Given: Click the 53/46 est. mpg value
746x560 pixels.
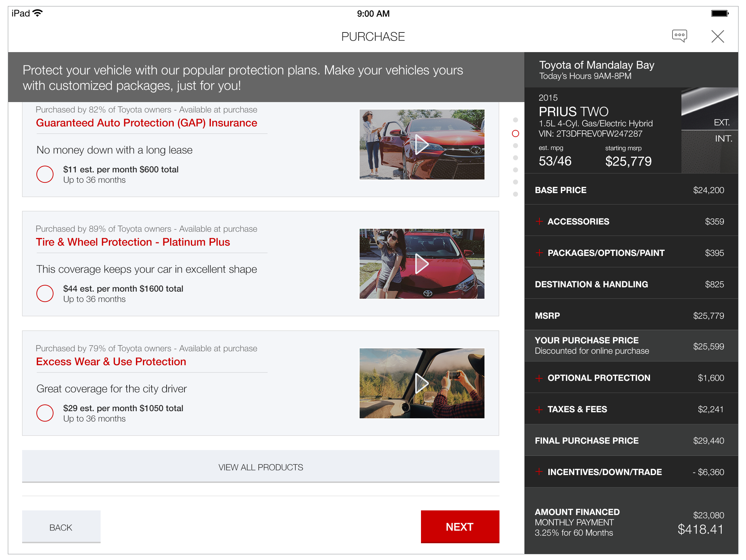Looking at the screenshot, I should click(x=555, y=161).
